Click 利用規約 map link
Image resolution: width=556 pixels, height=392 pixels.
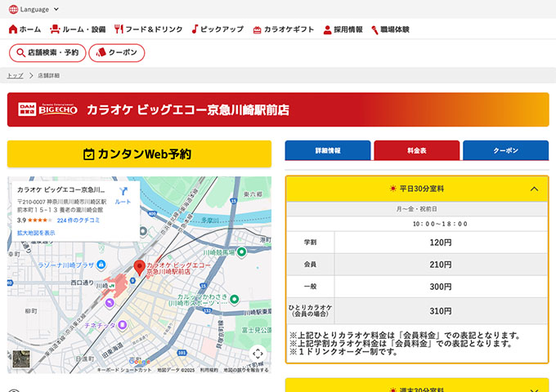[x=209, y=370]
